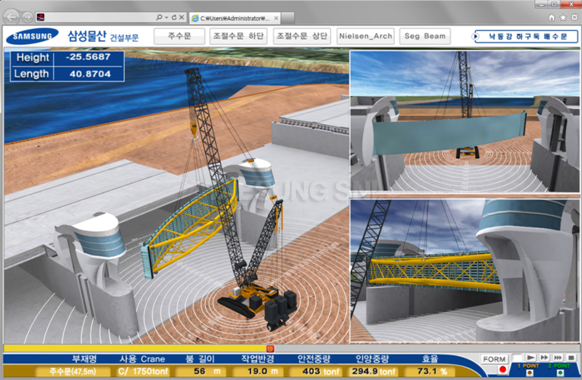Stop the simulation playback
The width and height of the screenshot is (582, 380).
[571, 358]
